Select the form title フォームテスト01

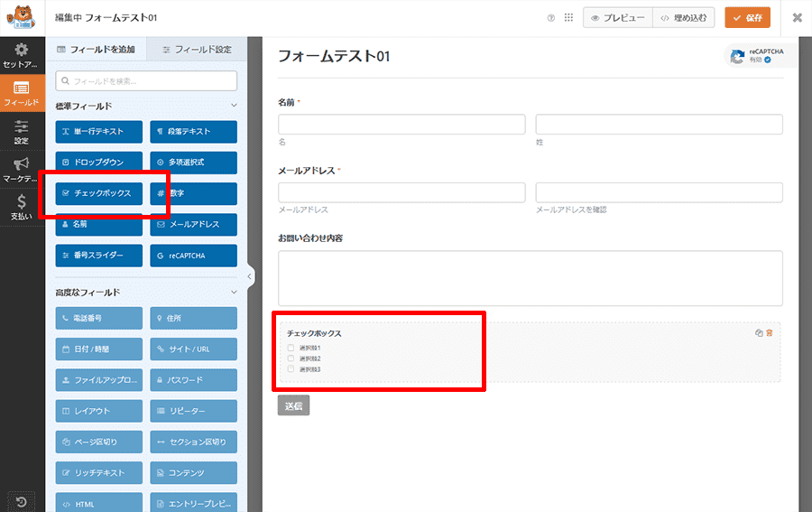pos(334,56)
